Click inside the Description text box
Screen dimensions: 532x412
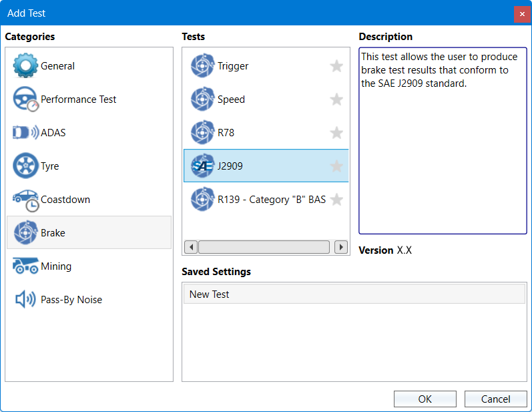(x=443, y=140)
